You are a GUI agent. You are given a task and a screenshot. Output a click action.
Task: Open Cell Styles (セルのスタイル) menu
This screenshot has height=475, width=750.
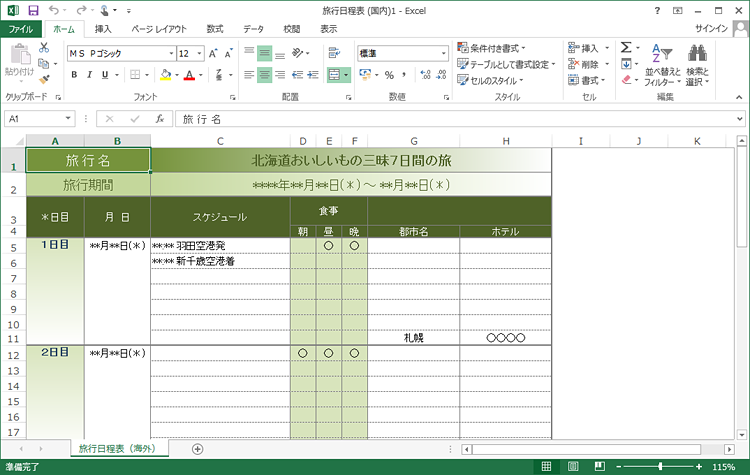[490, 80]
